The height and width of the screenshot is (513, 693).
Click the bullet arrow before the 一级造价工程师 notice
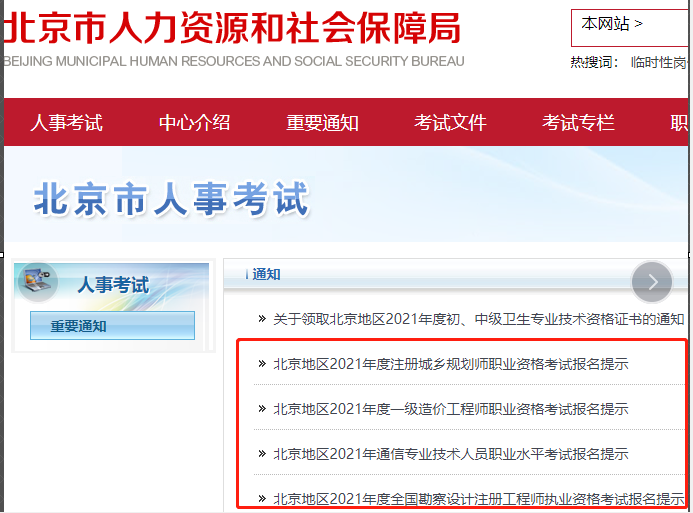(262, 409)
